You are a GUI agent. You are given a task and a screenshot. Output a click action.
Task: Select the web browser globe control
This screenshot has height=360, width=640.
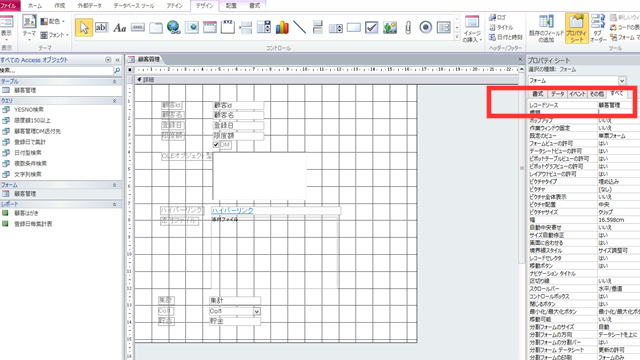coord(174,27)
